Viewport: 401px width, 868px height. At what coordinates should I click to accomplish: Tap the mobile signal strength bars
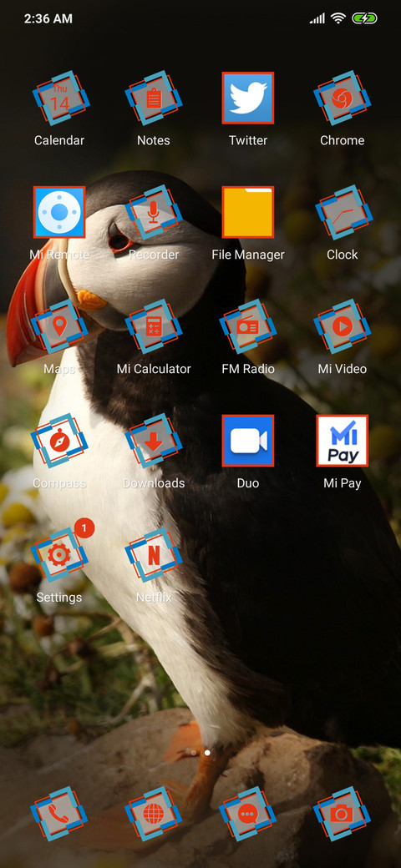[x=317, y=19]
